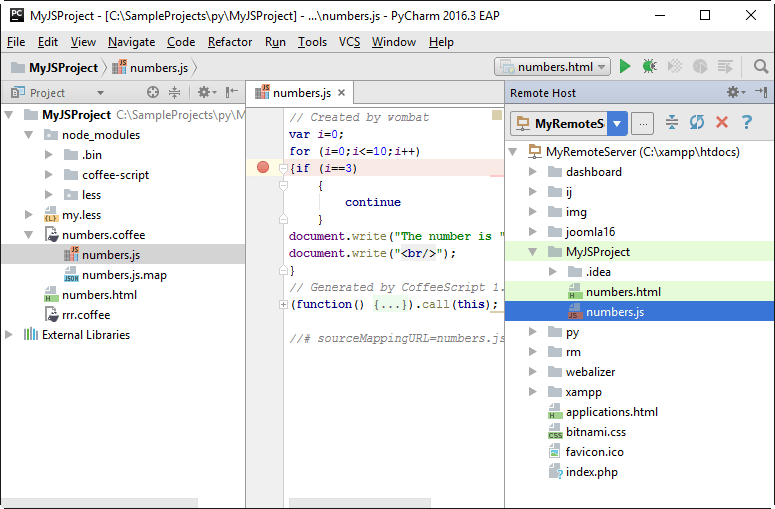Unfold the collapsed function() block
The width and height of the screenshot is (775, 509).
click(284, 304)
